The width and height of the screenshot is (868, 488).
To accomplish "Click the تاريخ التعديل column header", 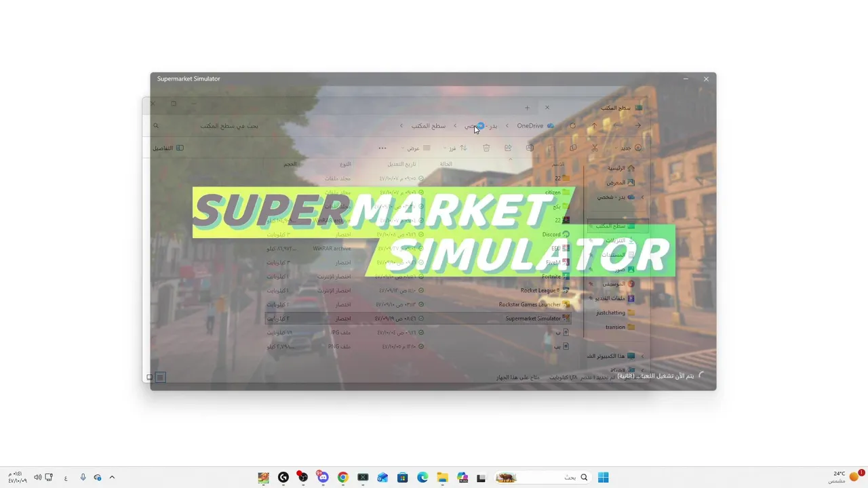I will point(402,164).
